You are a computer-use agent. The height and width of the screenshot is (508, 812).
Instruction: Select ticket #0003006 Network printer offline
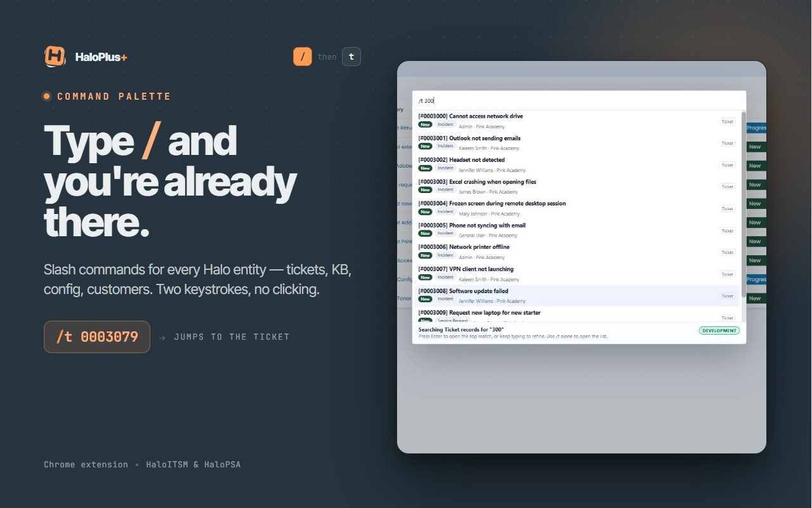[x=577, y=251]
